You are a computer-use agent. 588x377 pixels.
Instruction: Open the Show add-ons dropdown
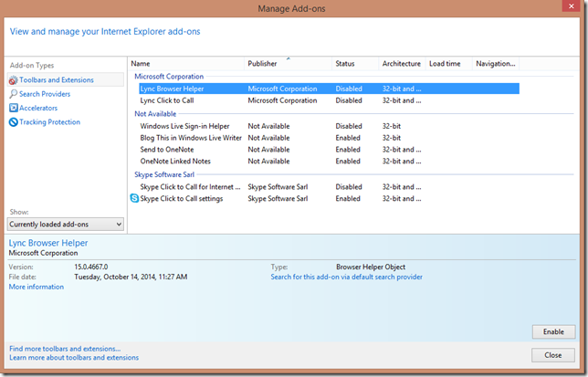66,224
